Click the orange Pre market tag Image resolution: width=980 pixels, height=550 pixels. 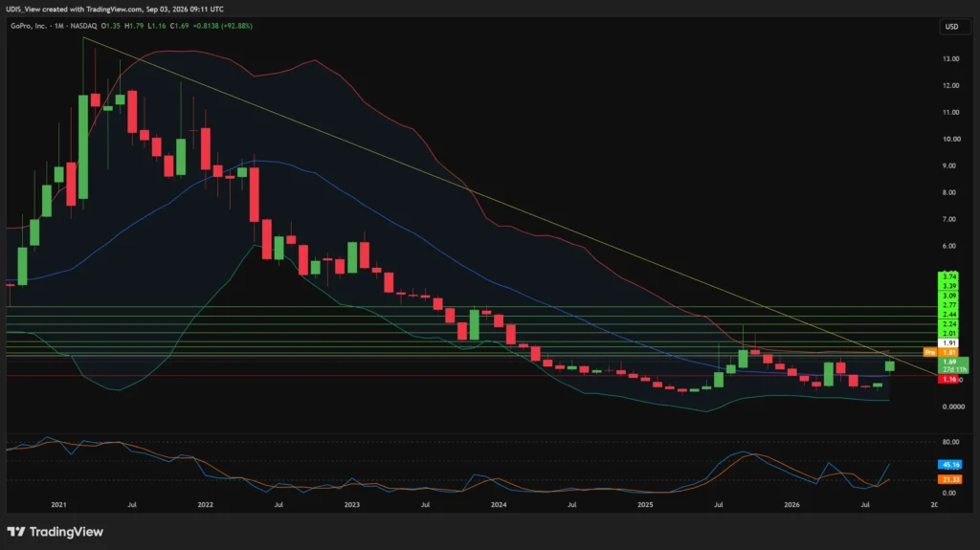pos(930,353)
